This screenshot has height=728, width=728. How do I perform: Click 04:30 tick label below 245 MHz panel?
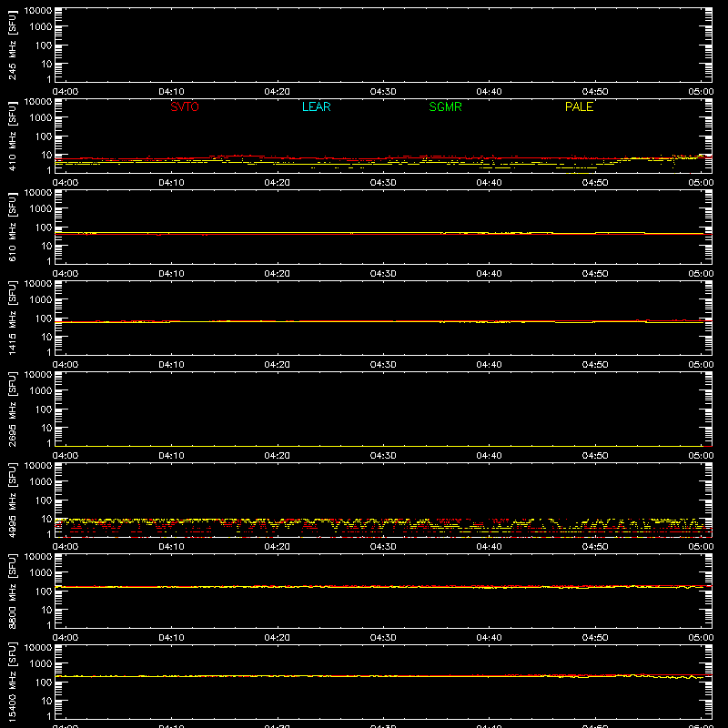pos(383,92)
